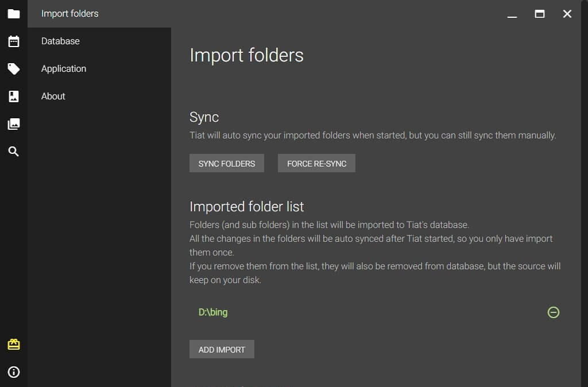Screen dimensions: 588x387
Task: Click the ADD IMPORT button
Action: tap(222, 349)
